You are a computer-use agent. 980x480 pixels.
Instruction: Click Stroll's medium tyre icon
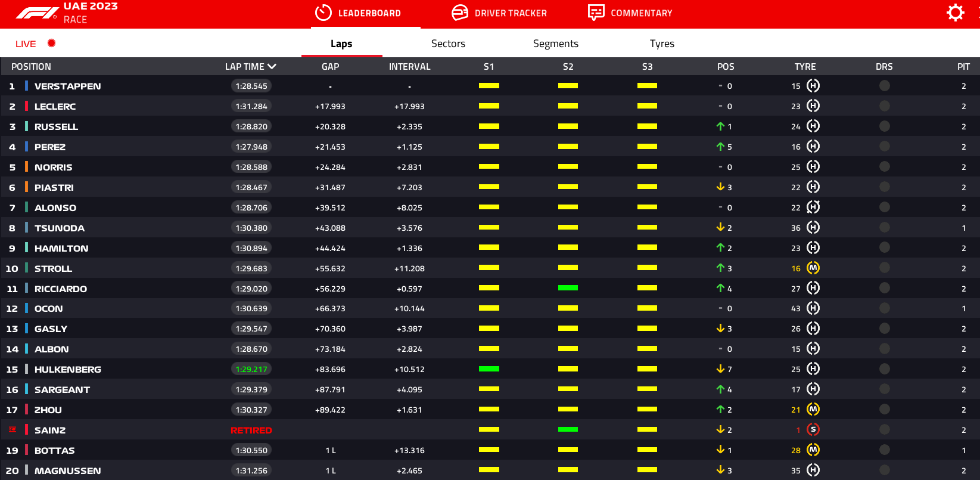pyautogui.click(x=813, y=268)
